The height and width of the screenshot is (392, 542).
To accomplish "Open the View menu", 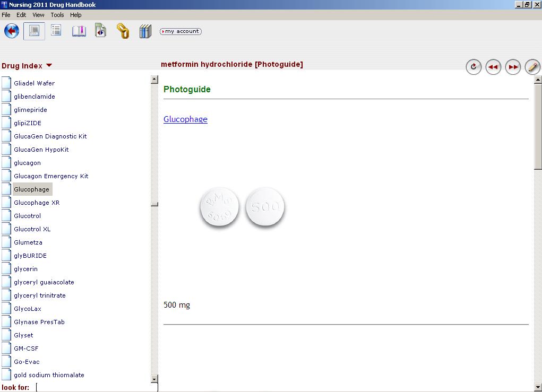I will click(x=39, y=15).
